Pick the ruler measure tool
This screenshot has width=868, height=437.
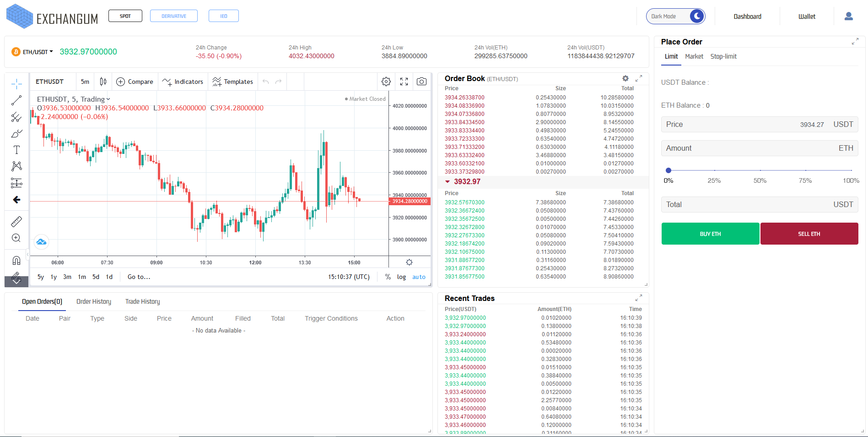pos(16,222)
